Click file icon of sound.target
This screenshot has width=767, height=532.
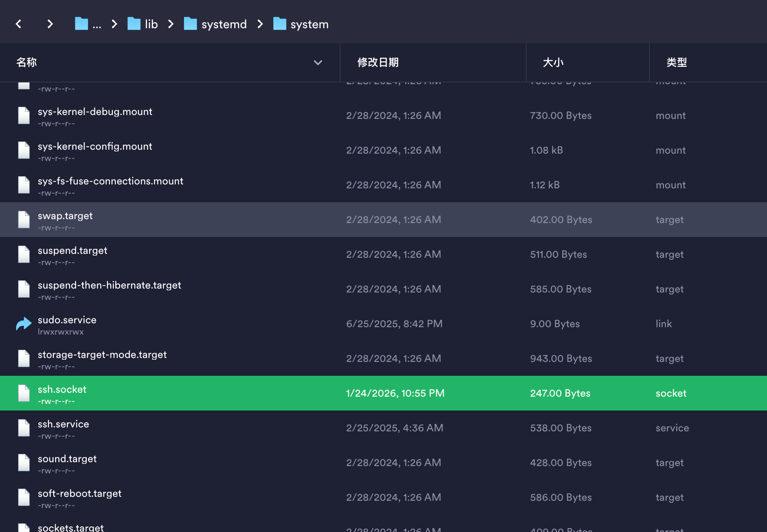point(24,463)
